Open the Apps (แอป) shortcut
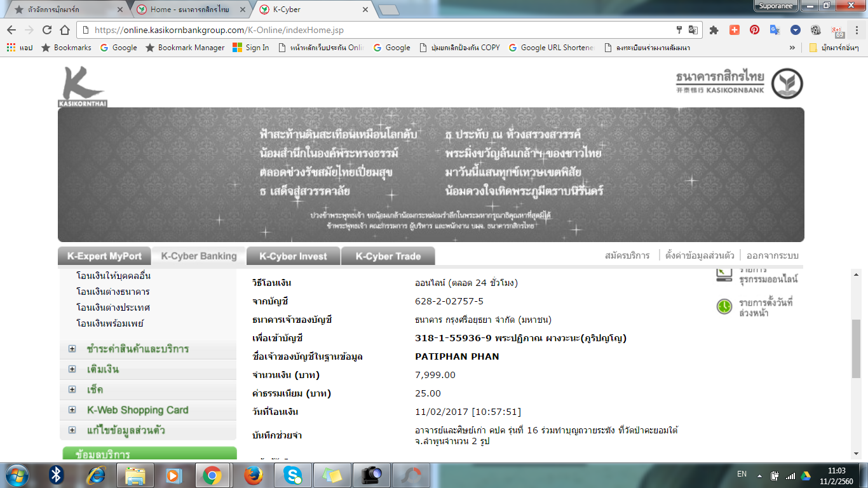Viewport: 868px width, 488px height. point(20,48)
